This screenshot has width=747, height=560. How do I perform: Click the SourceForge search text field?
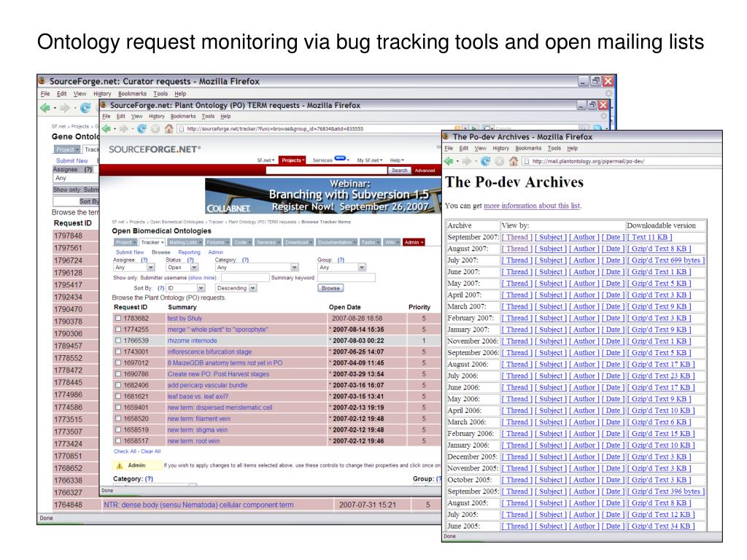click(x=326, y=171)
